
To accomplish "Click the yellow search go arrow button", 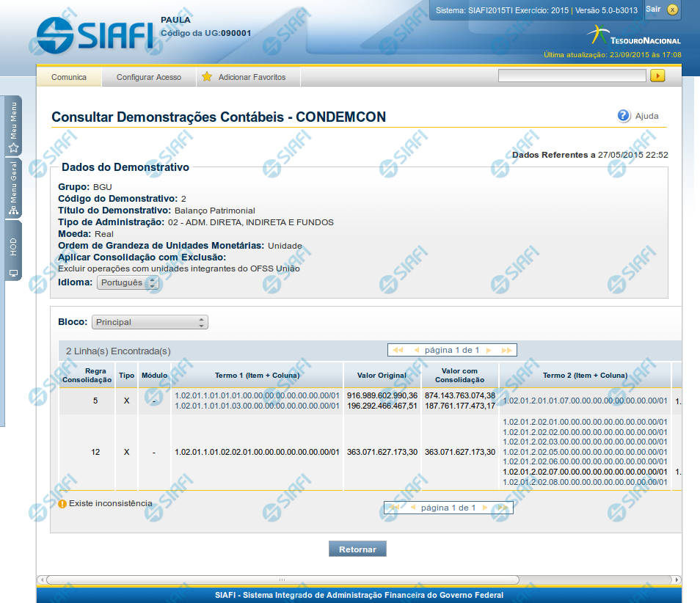I will tap(657, 76).
